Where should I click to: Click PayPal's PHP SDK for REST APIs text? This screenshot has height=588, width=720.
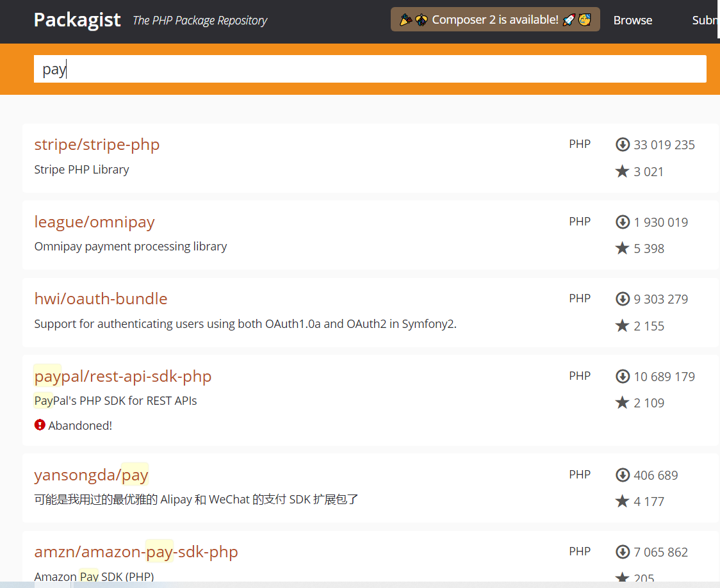pyautogui.click(x=115, y=401)
